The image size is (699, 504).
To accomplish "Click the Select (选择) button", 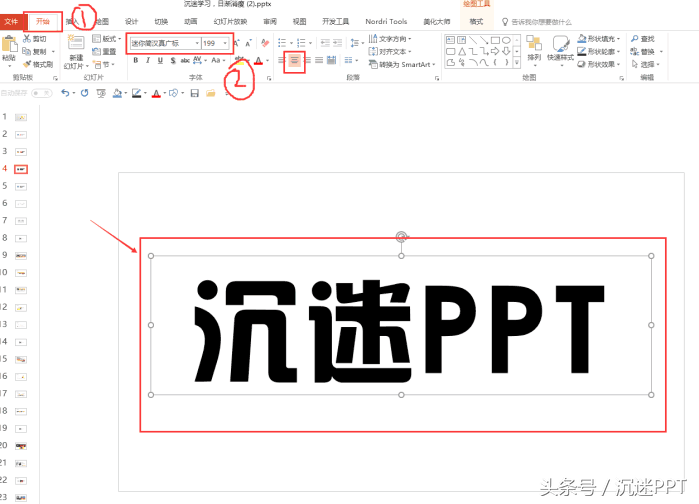I will click(x=645, y=65).
